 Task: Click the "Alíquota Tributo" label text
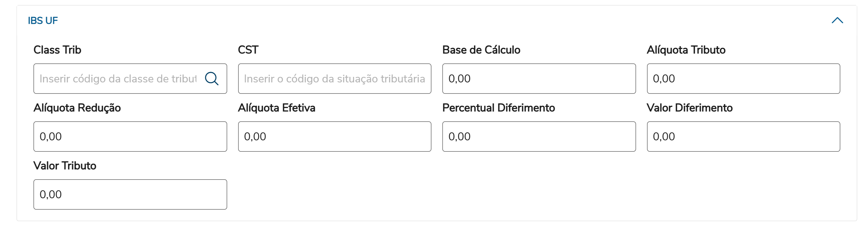(686, 50)
